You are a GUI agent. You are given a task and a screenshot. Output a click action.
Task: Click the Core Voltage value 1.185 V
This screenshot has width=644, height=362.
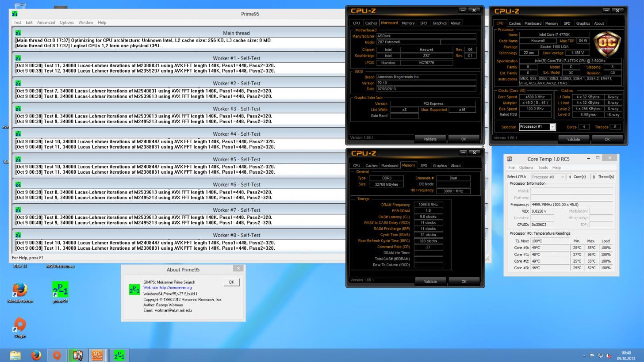pyautogui.click(x=578, y=53)
